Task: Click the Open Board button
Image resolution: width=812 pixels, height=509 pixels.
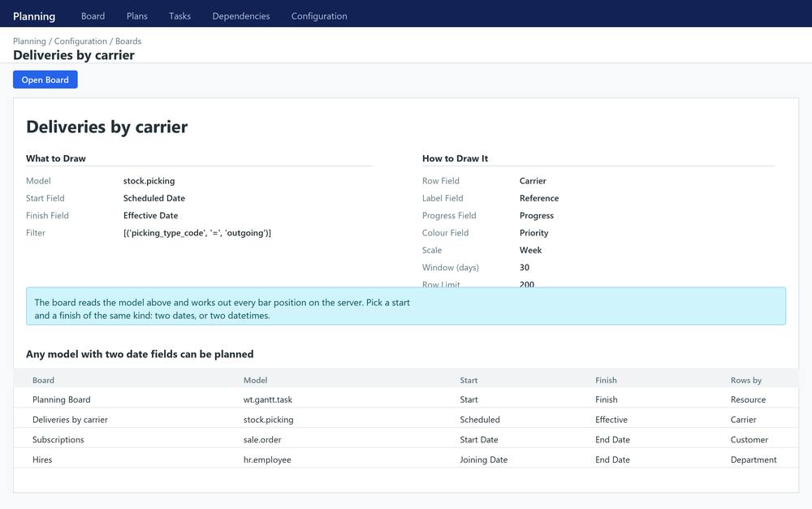Action: [45, 80]
